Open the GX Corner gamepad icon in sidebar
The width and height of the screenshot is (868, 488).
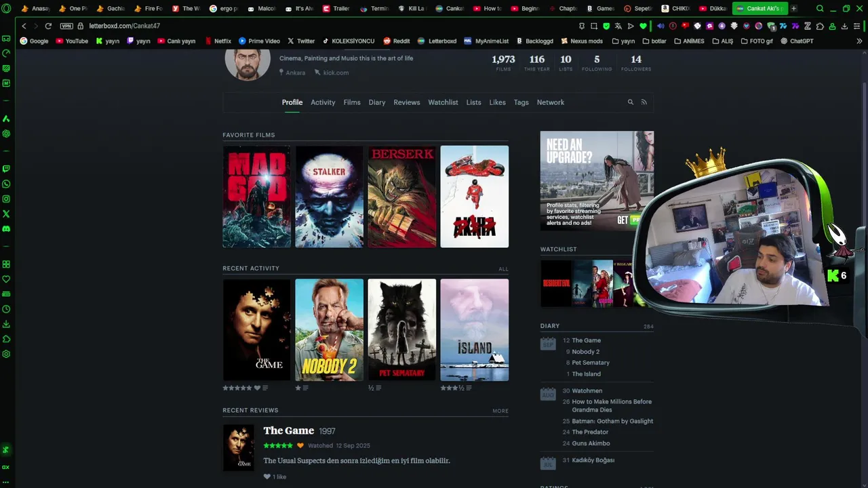click(6, 39)
